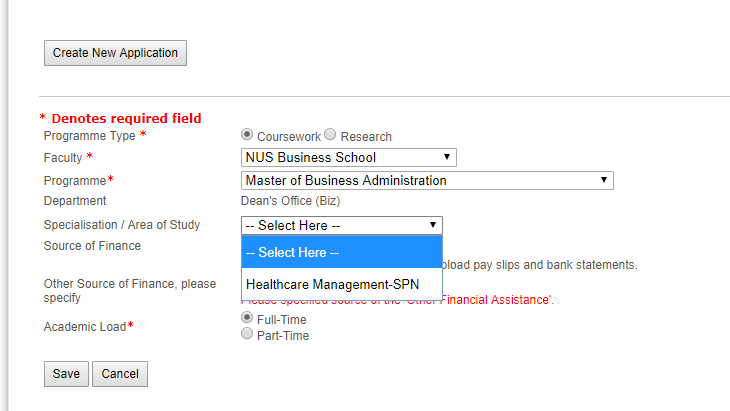
Task: Click the Department field label
Action: (x=75, y=201)
